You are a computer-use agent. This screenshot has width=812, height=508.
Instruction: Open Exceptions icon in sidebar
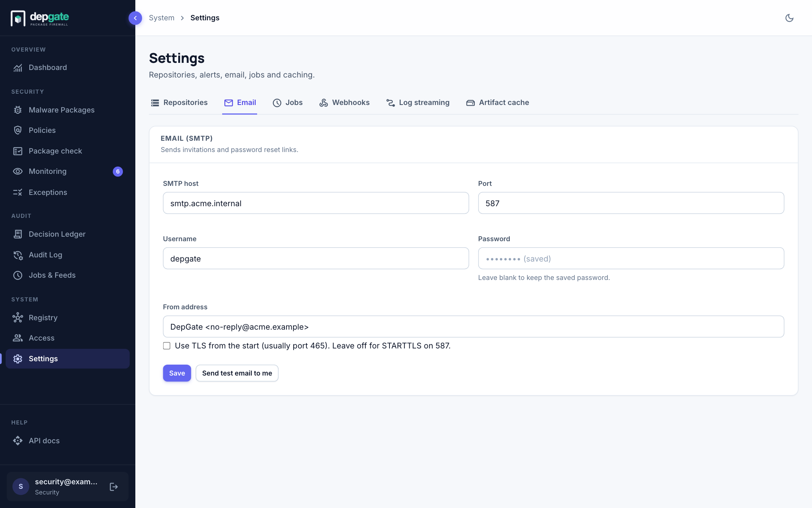tap(18, 192)
